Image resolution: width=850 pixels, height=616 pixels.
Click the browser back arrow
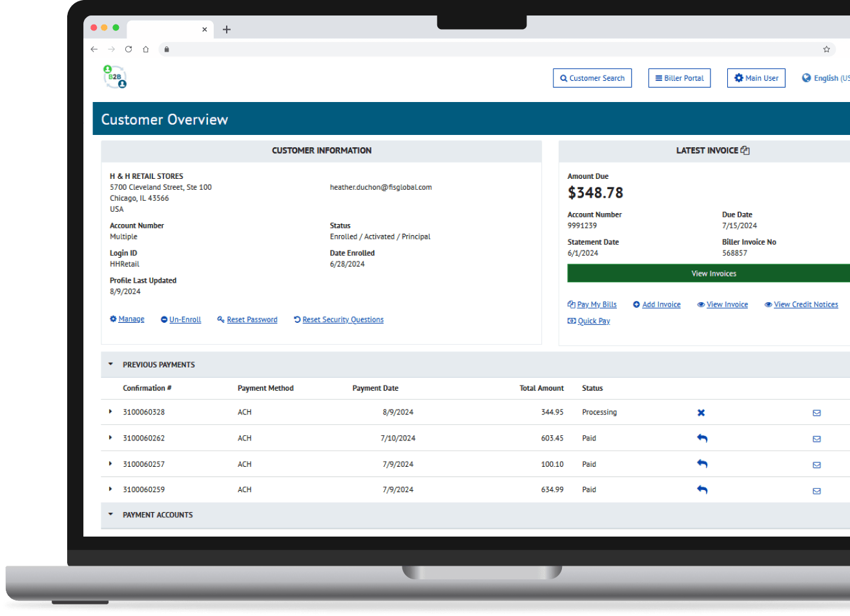pyautogui.click(x=94, y=49)
